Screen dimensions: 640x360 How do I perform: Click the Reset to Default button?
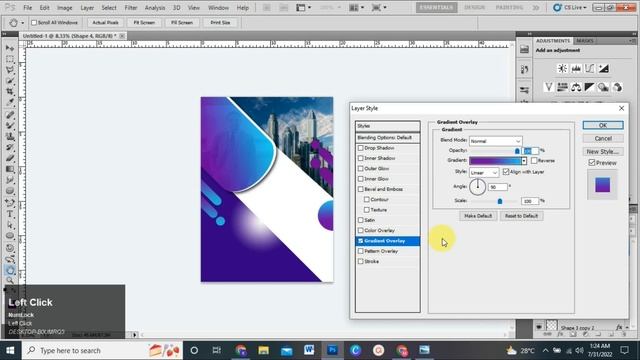[521, 216]
